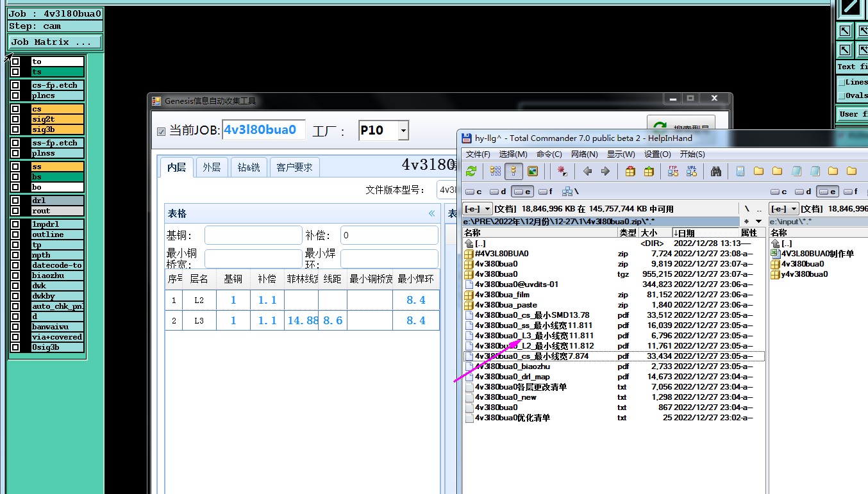868x494 pixels.
Task: Toggle checkbox for layer via+covered
Action: [16, 337]
